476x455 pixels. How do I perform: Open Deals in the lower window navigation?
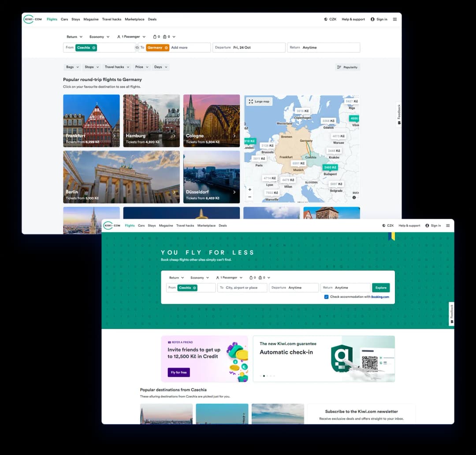(x=223, y=226)
